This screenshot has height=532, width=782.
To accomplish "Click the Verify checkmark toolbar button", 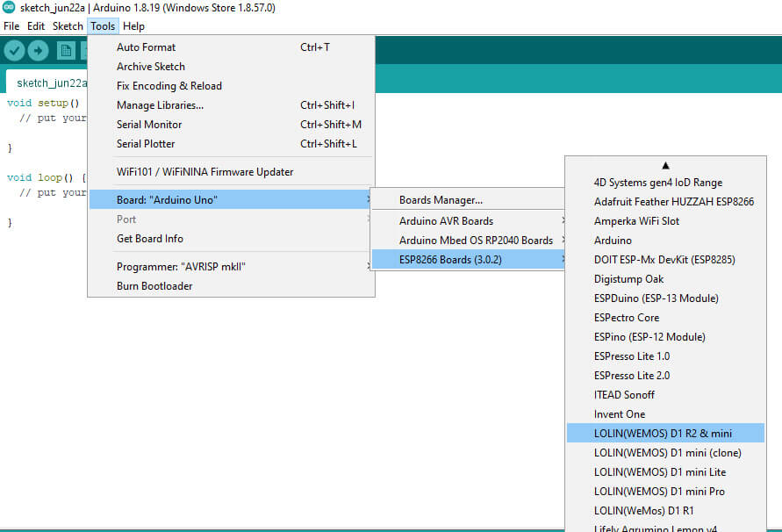I will click(x=13, y=51).
